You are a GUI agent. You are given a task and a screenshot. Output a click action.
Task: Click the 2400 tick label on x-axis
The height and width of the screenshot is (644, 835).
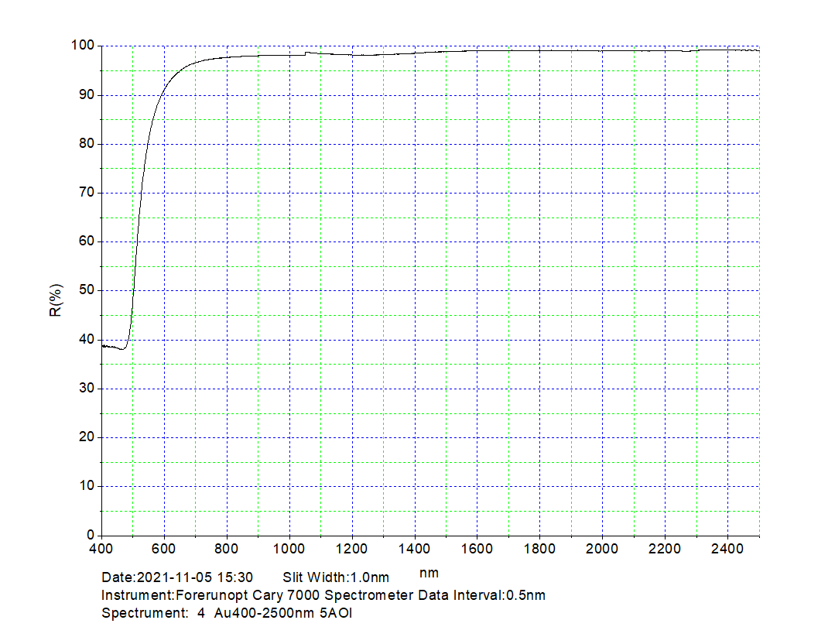pyautogui.click(x=727, y=549)
